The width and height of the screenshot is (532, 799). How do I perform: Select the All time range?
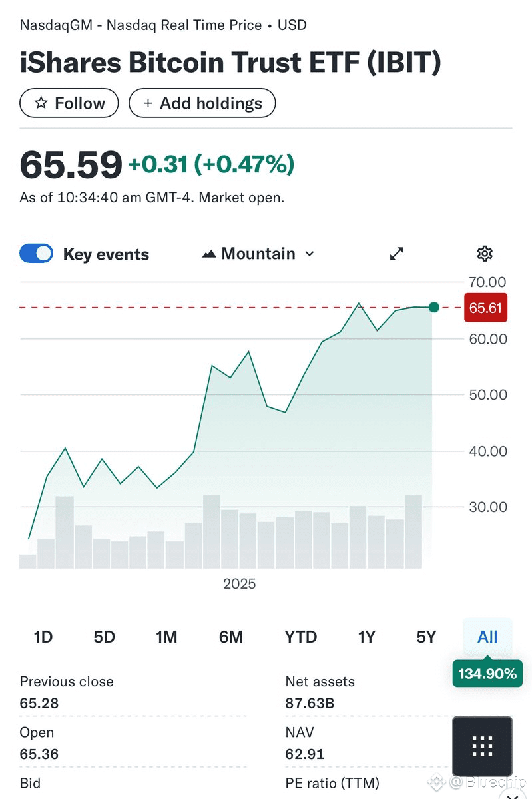487,637
